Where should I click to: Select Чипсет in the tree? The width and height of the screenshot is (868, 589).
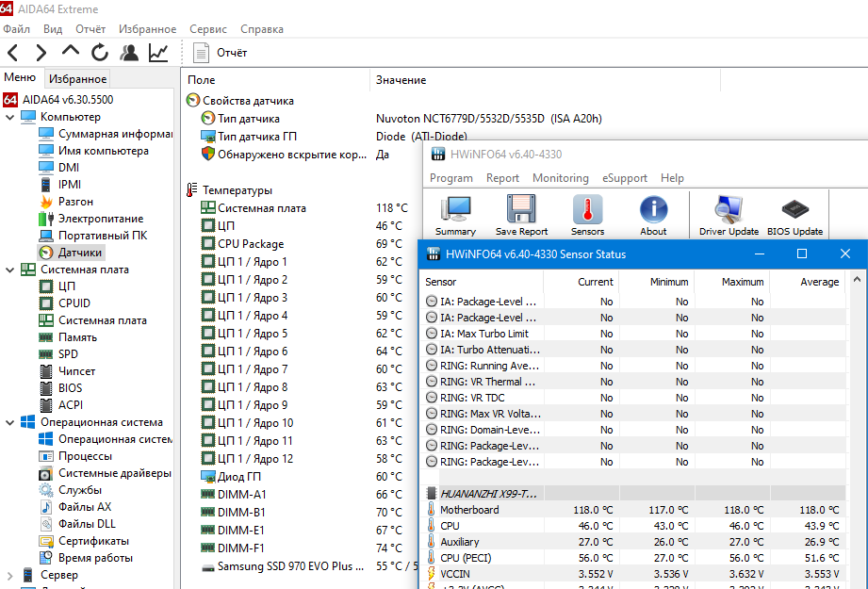tap(67, 371)
